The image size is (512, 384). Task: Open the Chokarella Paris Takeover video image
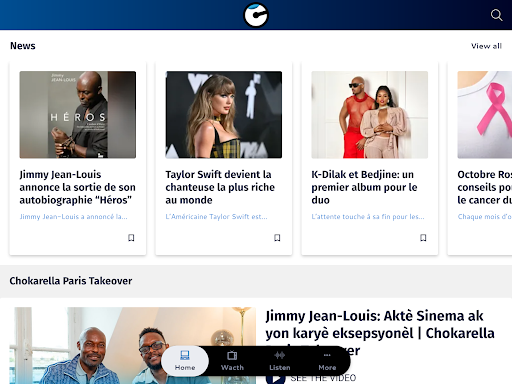(x=133, y=345)
